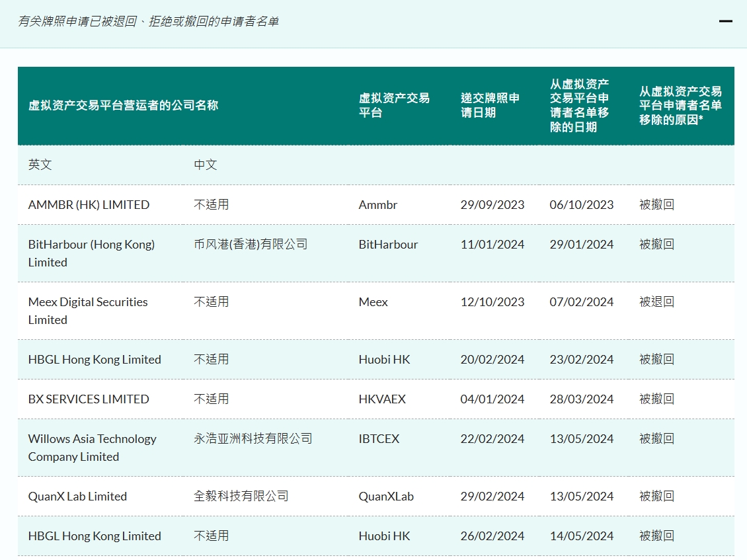Viewport: 747px width, 560px height.
Task: Click the Ammbr platform cell
Action: 377,204
